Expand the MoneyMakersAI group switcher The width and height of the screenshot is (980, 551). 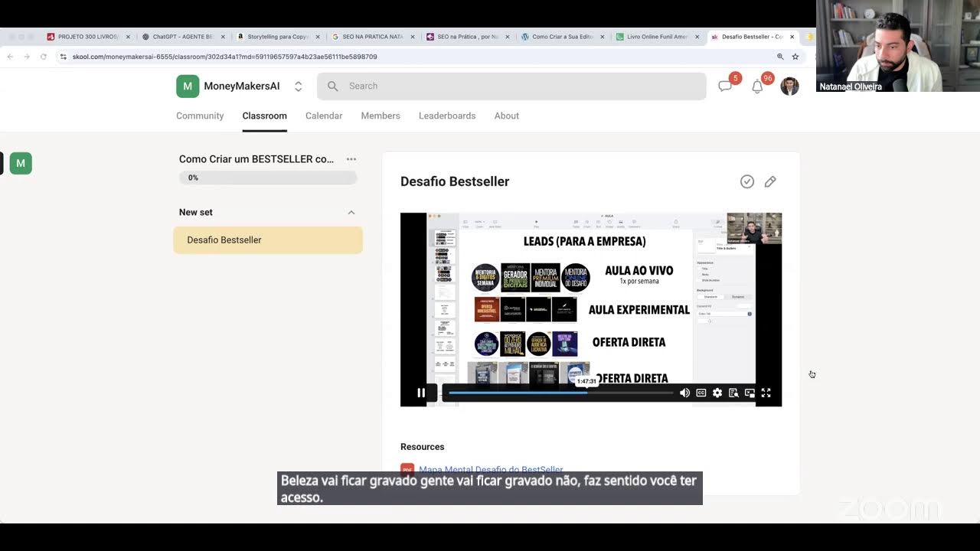click(x=299, y=86)
